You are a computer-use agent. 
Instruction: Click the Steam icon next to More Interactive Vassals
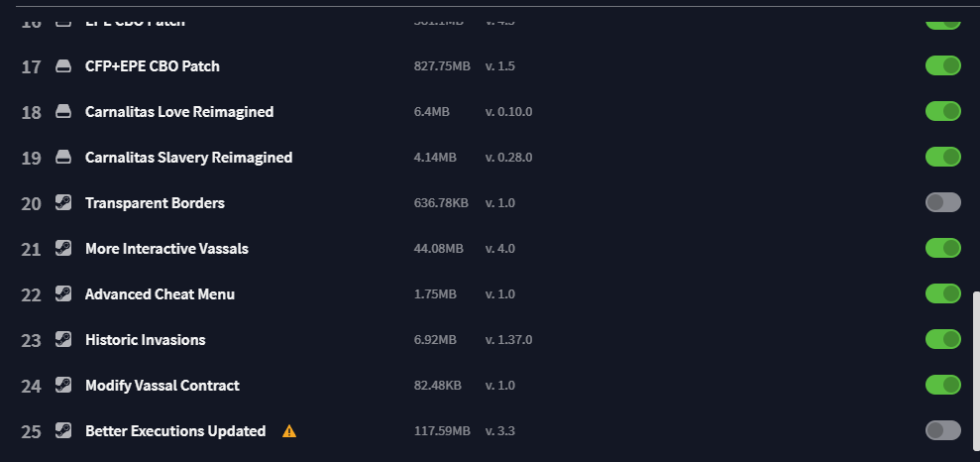63,248
